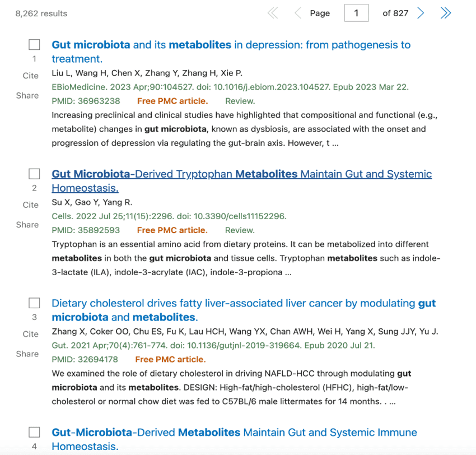476x455 pixels.
Task: Tick the checkbox for result 2
Action: [34, 174]
